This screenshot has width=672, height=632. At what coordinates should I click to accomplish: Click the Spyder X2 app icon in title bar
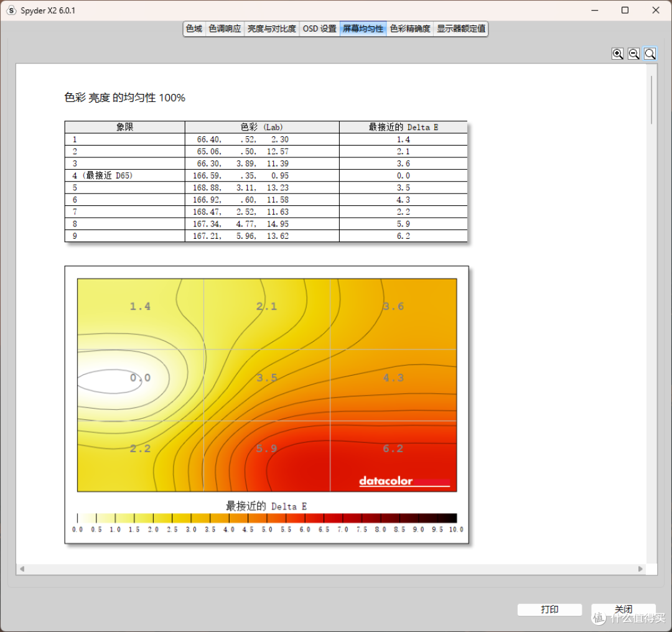[x=12, y=11]
